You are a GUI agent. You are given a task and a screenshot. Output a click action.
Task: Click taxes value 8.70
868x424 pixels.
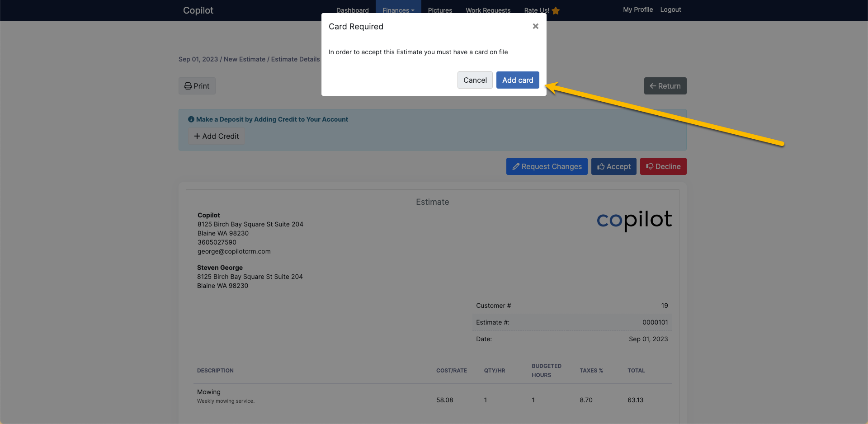pyautogui.click(x=586, y=400)
